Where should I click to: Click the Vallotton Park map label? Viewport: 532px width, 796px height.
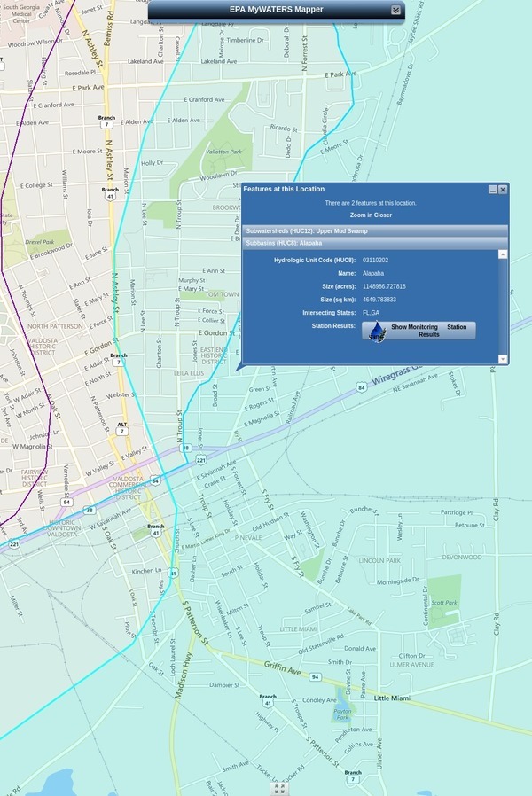point(223,152)
